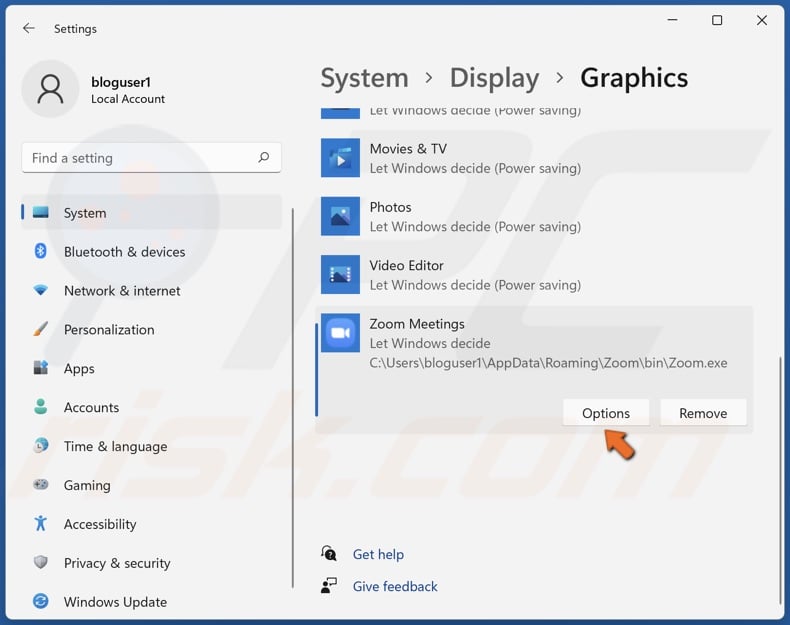Click the Privacy shield icon
790x625 pixels.
40,562
